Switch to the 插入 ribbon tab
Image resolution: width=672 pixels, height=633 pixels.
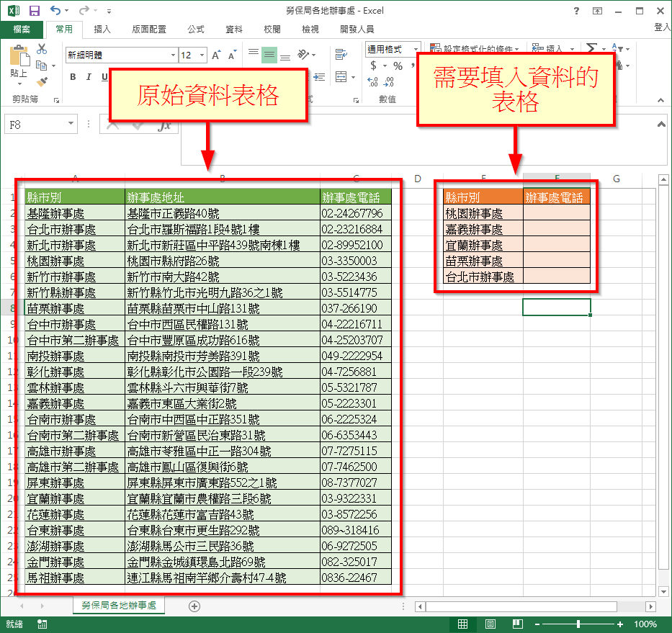point(103,30)
